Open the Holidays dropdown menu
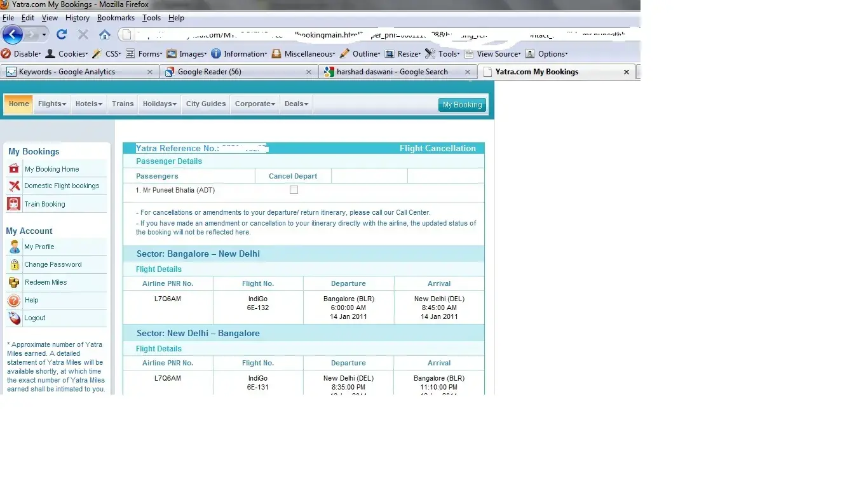This screenshot has height=488, width=868. (159, 104)
